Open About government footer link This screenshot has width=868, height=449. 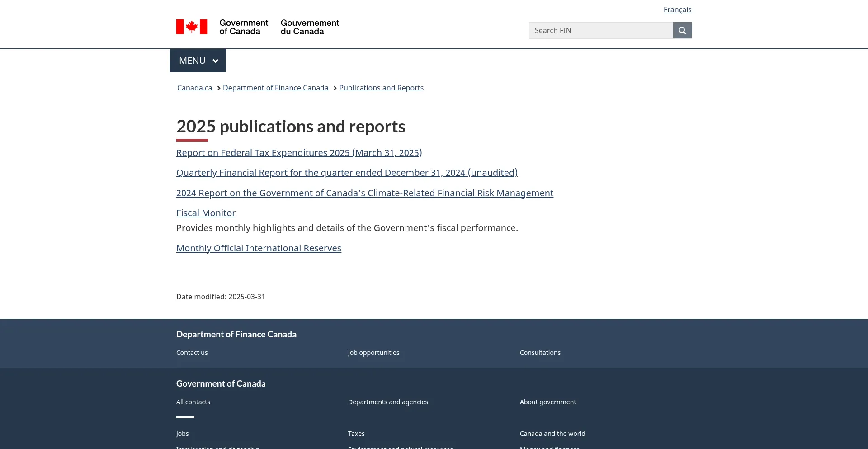point(547,402)
